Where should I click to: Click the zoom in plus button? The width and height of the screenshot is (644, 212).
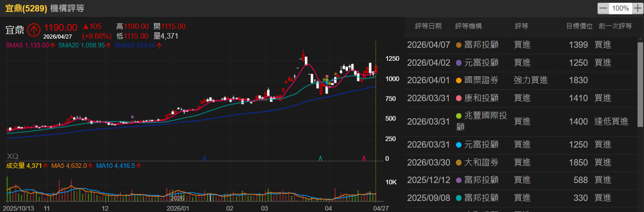coord(638,8)
